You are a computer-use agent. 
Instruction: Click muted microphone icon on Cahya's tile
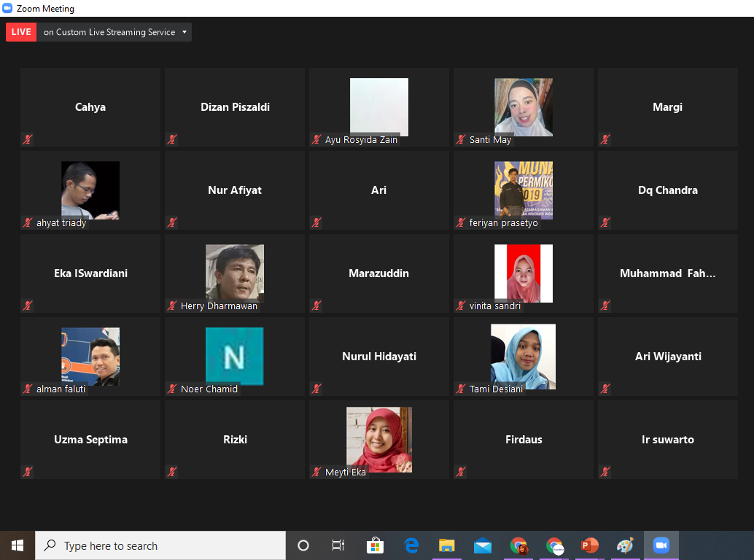[x=28, y=139]
